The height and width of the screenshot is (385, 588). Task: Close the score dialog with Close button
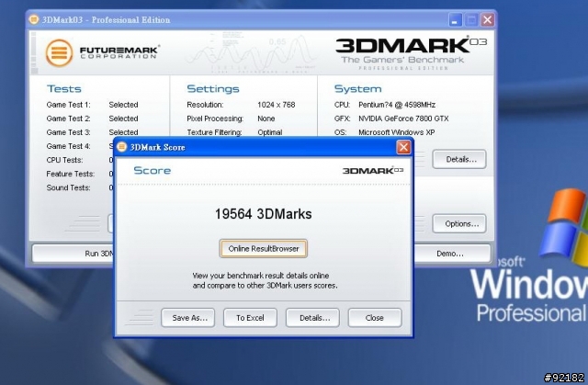[x=375, y=318]
